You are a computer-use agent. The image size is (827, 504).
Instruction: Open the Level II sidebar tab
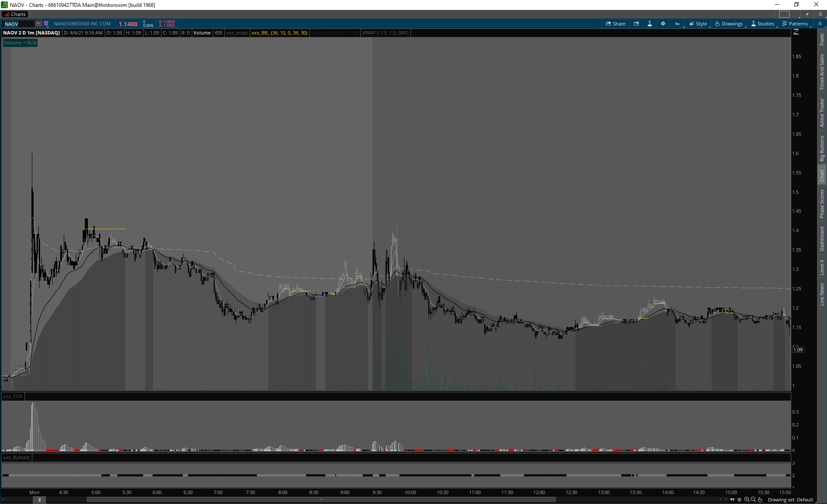pos(822,267)
